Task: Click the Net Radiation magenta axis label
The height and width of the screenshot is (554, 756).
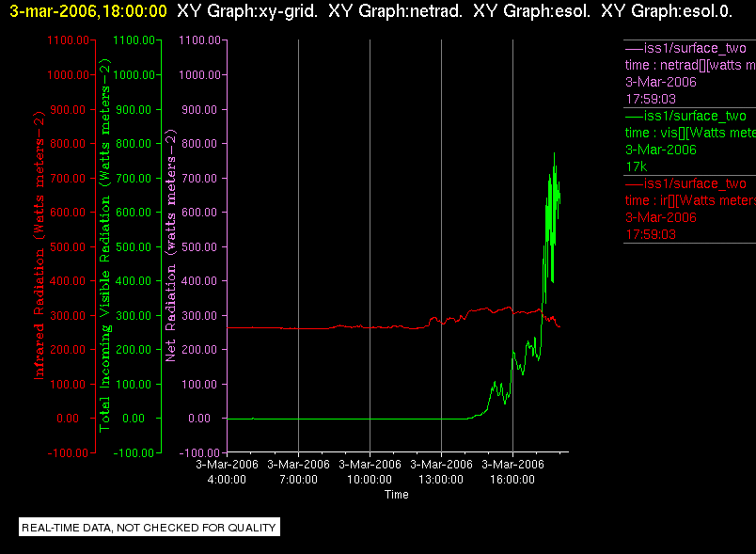Action: (171, 245)
